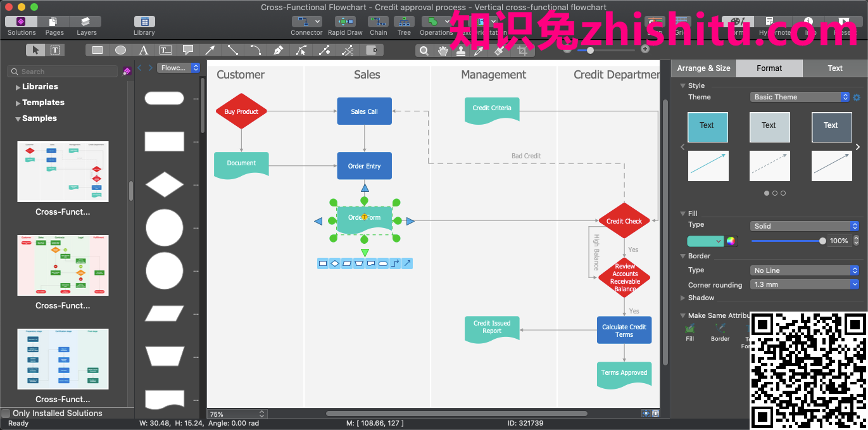Select the Callout tool

coord(188,50)
